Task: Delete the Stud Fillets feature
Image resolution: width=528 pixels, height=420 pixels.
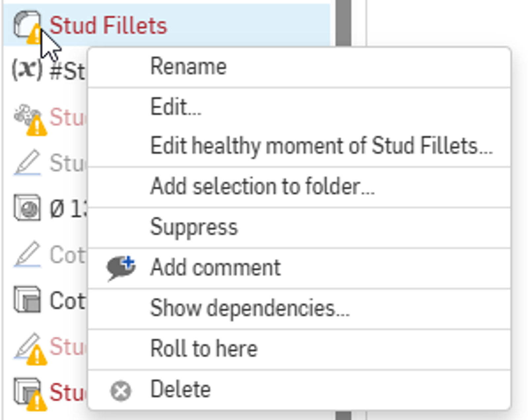Action: tap(180, 389)
